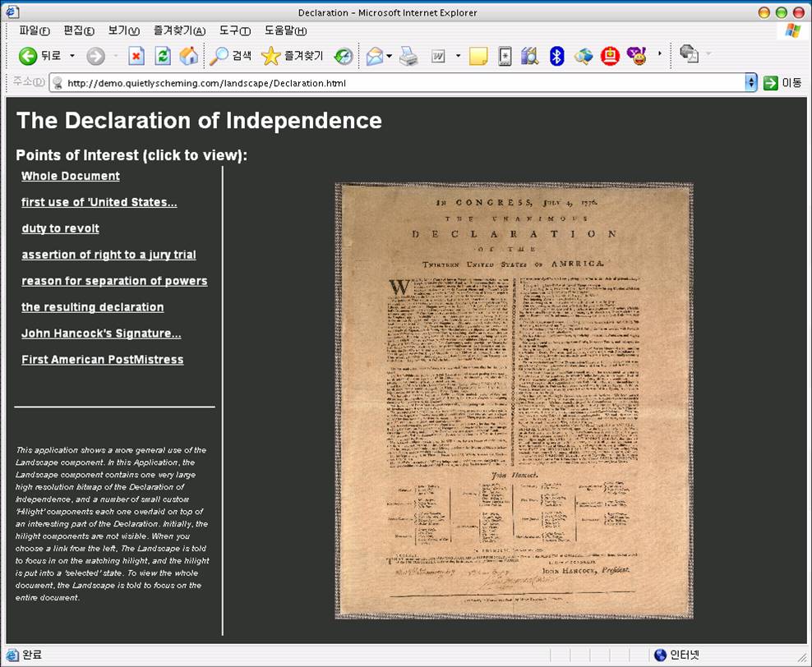
Task: Open 'first use of United States...' link
Action: [x=99, y=202]
